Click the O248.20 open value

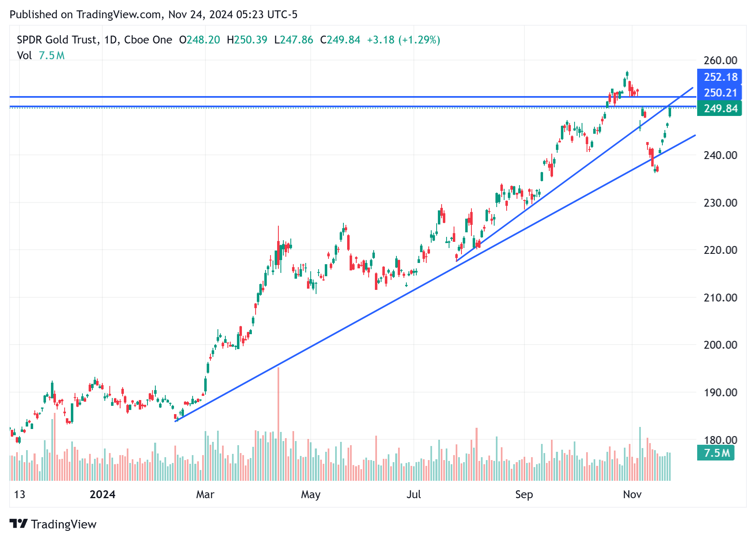(199, 40)
